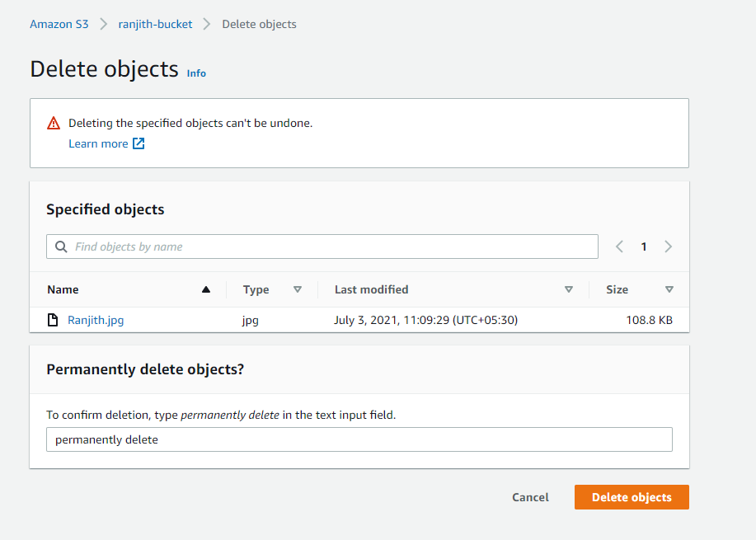The width and height of the screenshot is (756, 540).
Task: Open Amazon S3 breadcrumb link
Action: 59,24
